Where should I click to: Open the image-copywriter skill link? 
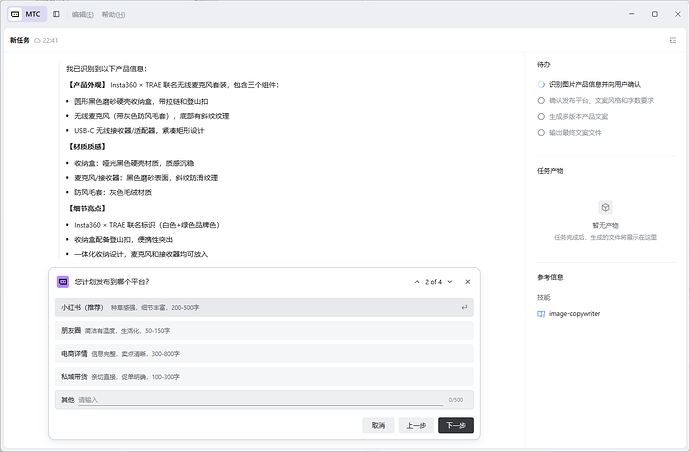pyautogui.click(x=574, y=314)
